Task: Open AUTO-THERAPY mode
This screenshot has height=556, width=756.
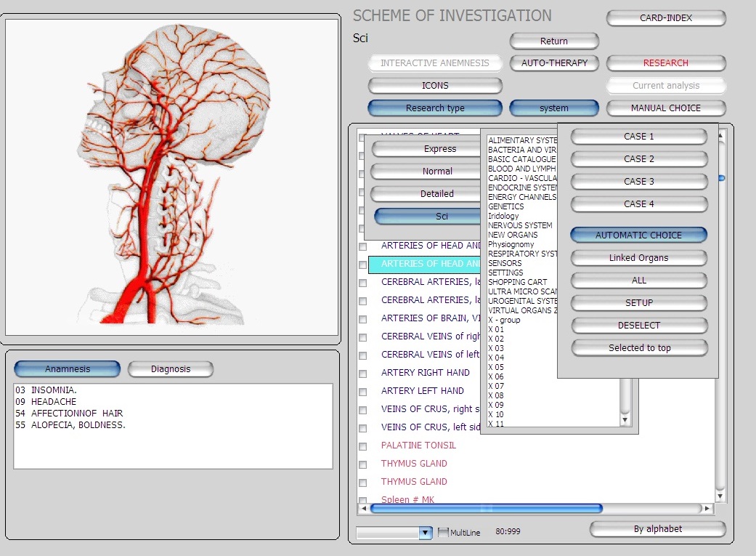Action: click(x=554, y=63)
